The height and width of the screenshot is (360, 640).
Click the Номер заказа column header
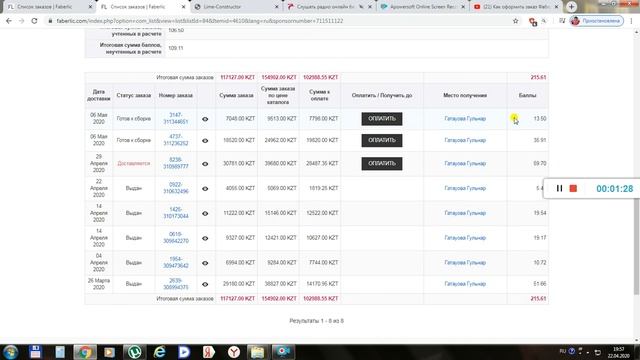pos(176,95)
